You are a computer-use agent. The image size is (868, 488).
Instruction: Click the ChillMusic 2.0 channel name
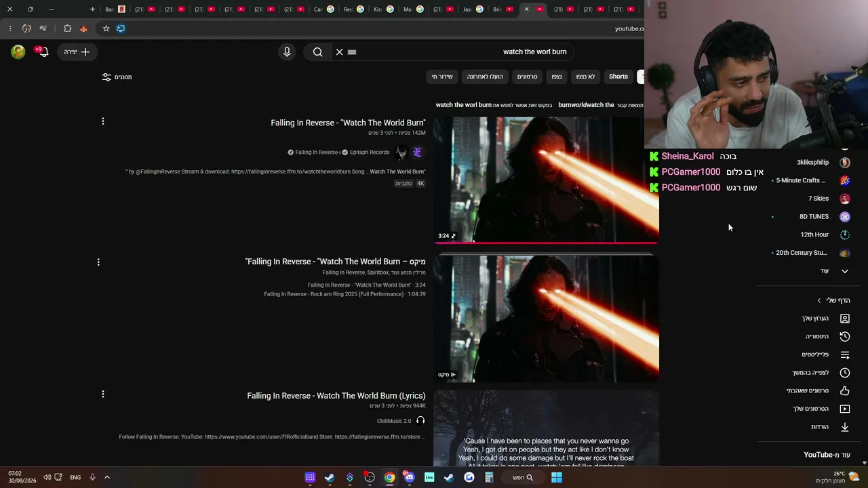click(x=394, y=421)
